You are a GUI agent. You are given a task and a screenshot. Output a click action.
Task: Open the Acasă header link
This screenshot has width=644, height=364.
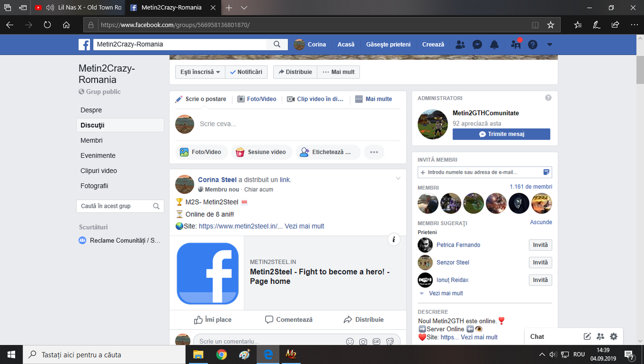click(x=346, y=44)
